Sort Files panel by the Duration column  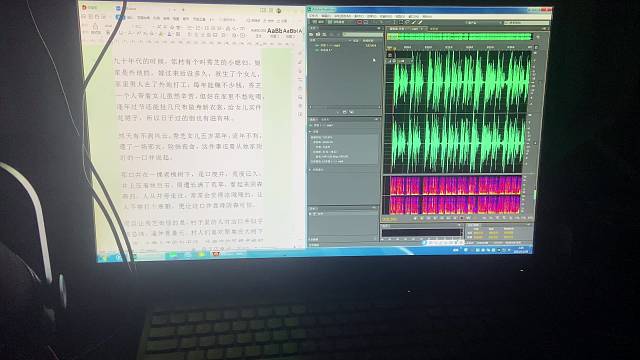tap(368, 41)
